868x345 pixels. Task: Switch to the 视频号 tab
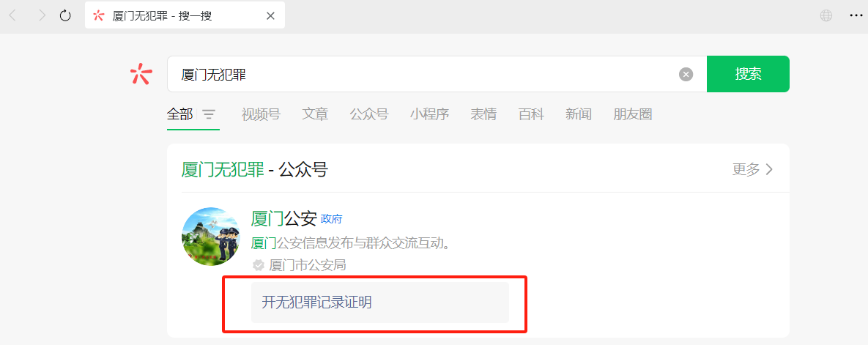(x=261, y=114)
